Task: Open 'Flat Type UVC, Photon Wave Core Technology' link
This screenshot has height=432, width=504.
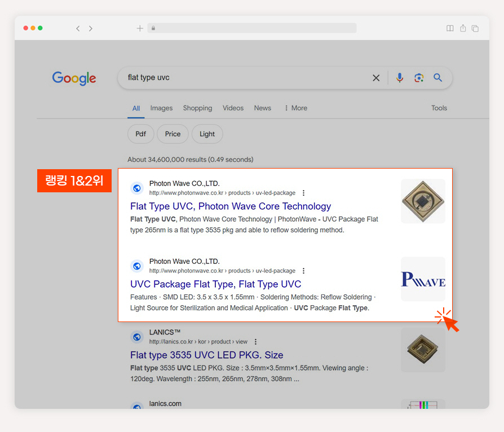Action: pyautogui.click(x=231, y=206)
